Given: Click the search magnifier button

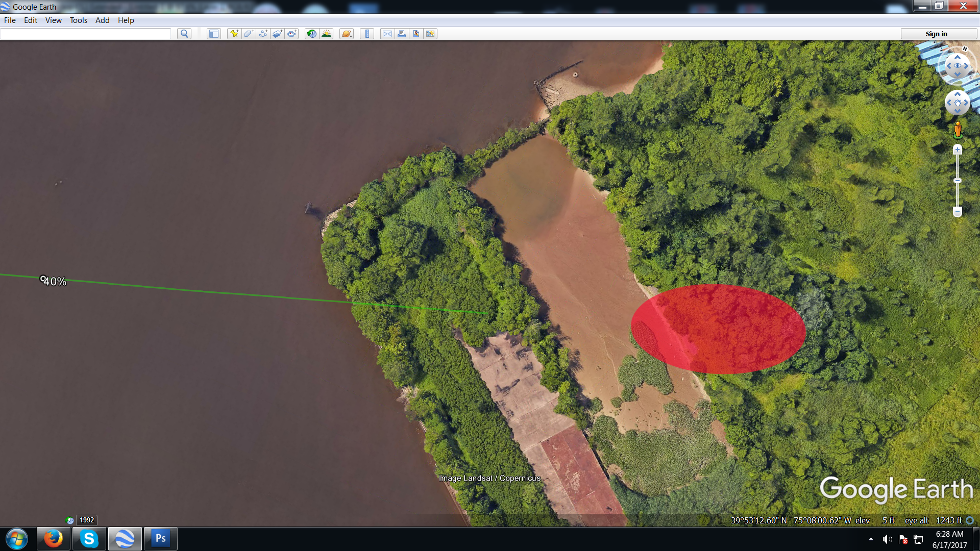Looking at the screenshot, I should (184, 34).
